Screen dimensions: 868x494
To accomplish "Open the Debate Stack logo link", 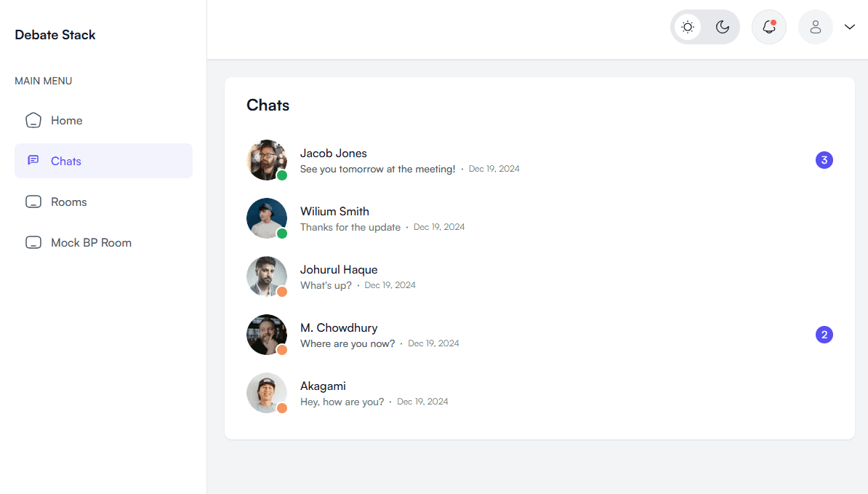I will [55, 35].
